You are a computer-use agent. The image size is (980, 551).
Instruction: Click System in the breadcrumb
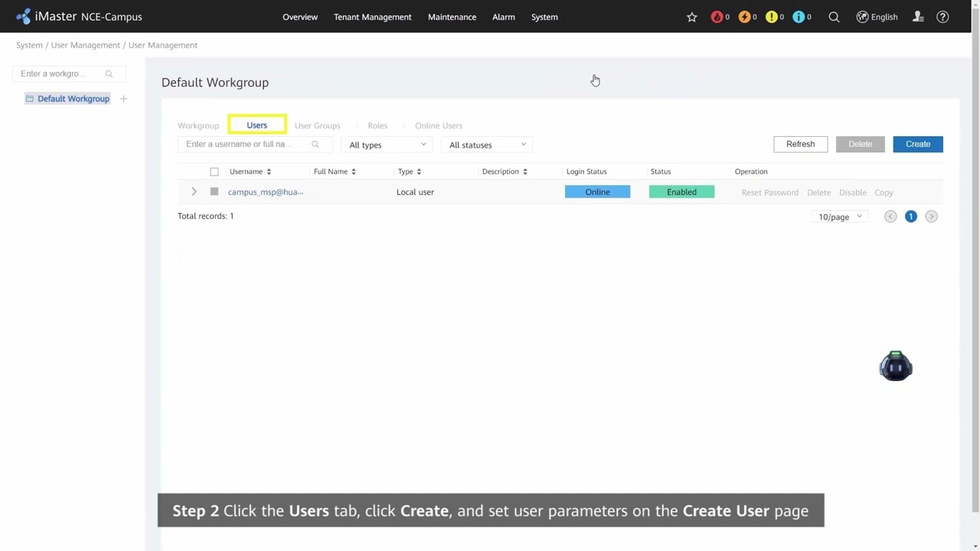(29, 45)
